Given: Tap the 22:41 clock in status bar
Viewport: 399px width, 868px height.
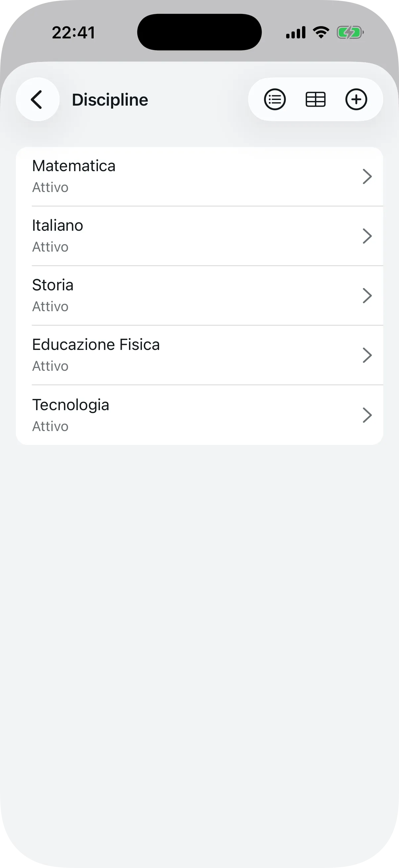Looking at the screenshot, I should click(x=74, y=33).
